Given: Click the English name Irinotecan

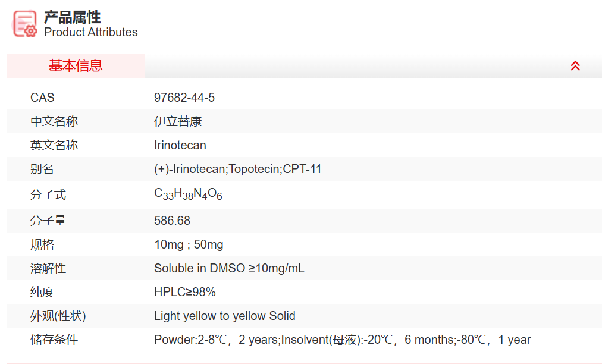Looking at the screenshot, I should pyautogui.click(x=180, y=145).
